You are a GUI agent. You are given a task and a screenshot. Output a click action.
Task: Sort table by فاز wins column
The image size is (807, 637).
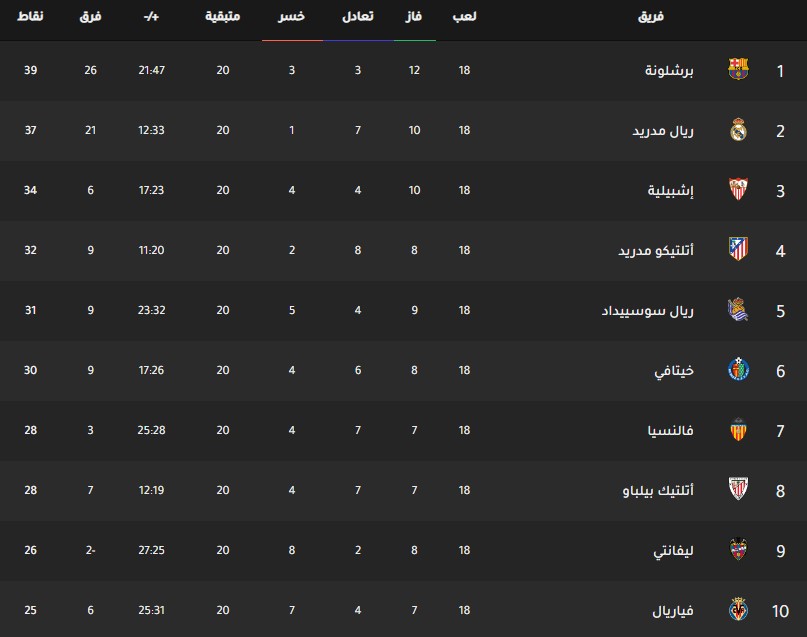414,16
